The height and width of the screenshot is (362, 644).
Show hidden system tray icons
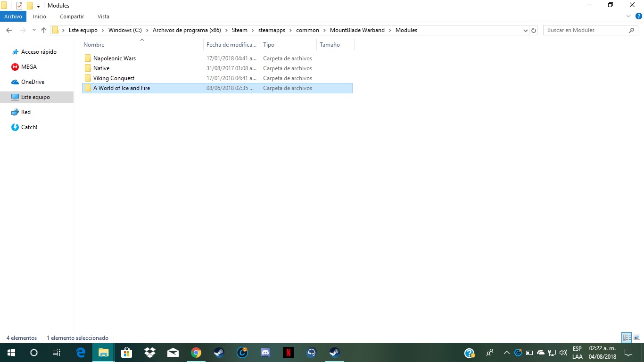coord(507,353)
